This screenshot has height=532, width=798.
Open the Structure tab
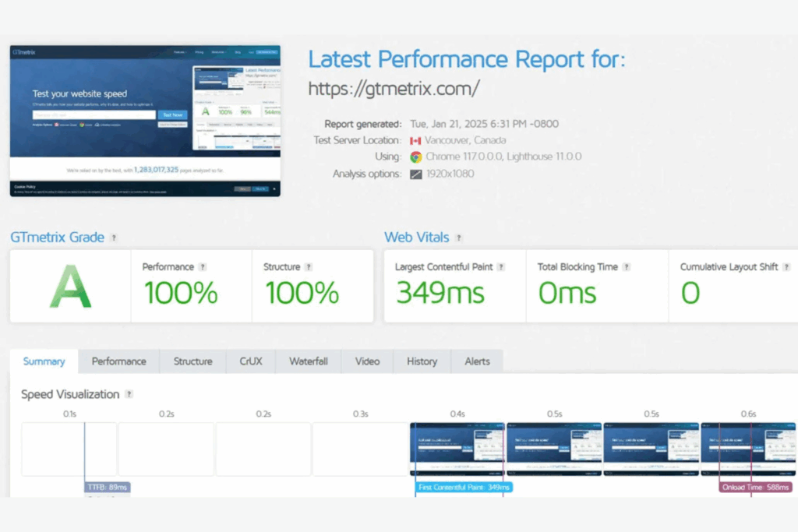click(193, 361)
